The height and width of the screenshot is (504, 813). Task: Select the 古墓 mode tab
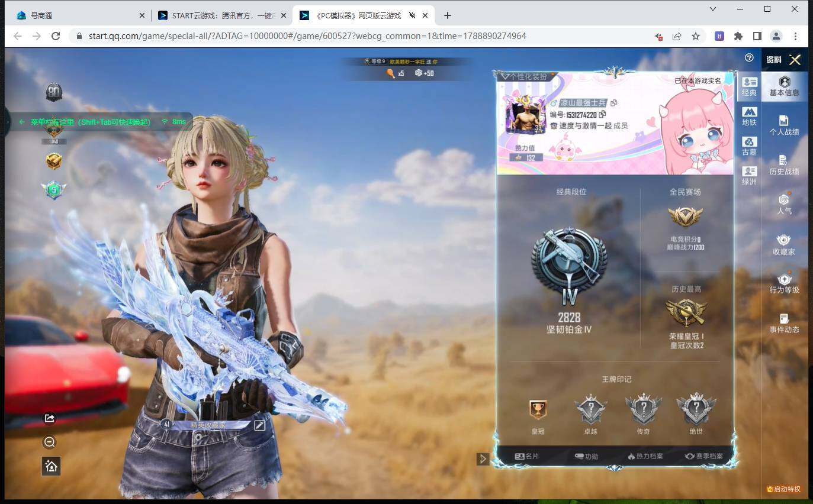pos(750,146)
